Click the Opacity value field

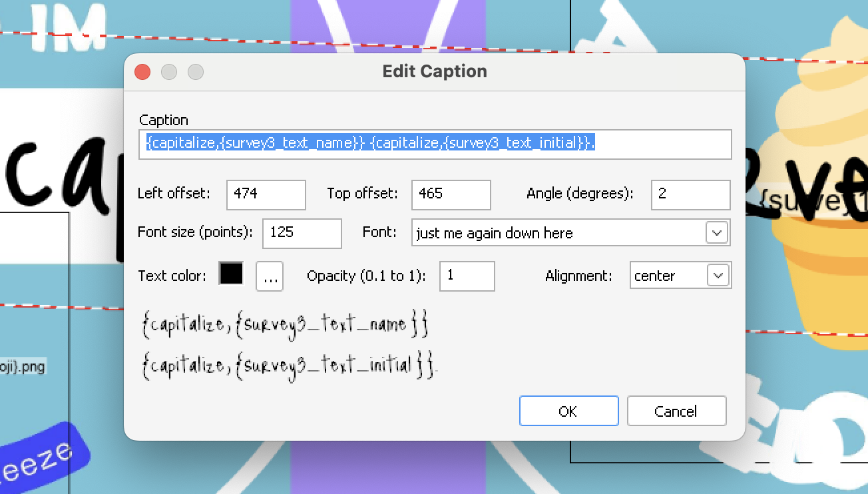point(467,276)
